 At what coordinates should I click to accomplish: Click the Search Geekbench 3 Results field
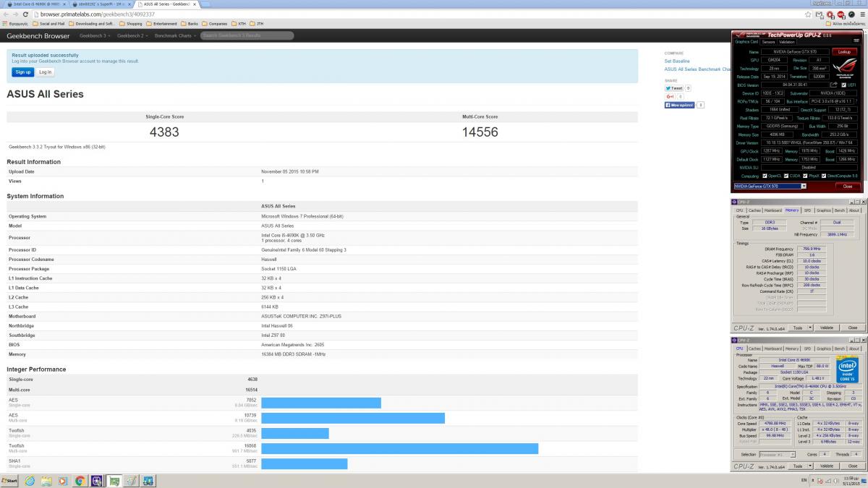coord(247,35)
